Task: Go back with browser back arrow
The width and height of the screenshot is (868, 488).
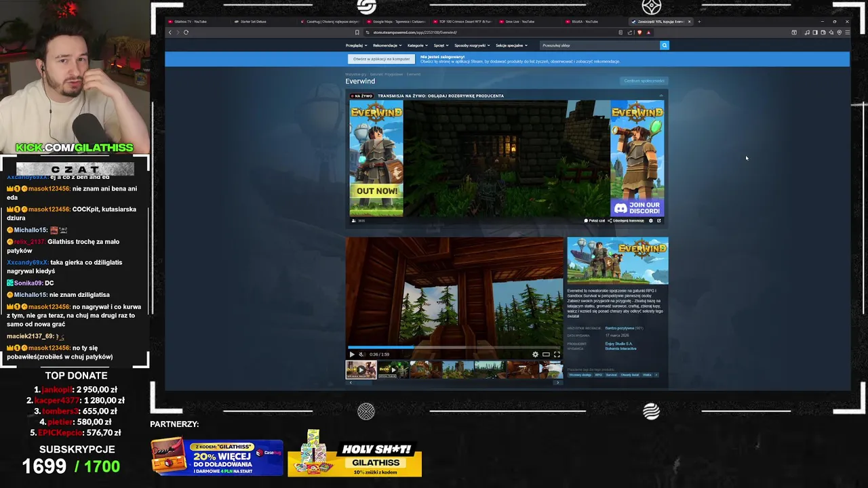Action: point(170,32)
